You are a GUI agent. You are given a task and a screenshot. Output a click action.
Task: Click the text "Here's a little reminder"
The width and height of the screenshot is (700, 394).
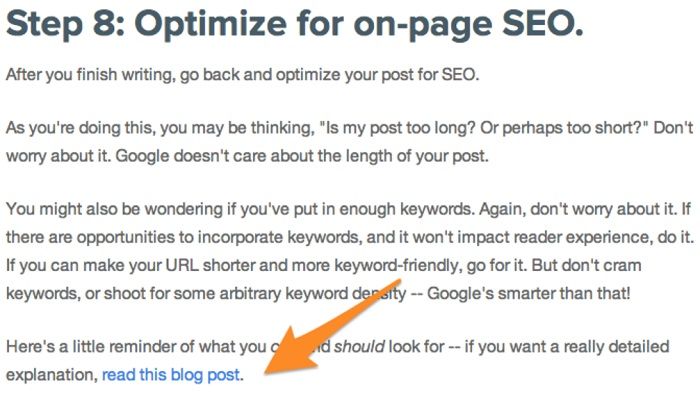94,346
